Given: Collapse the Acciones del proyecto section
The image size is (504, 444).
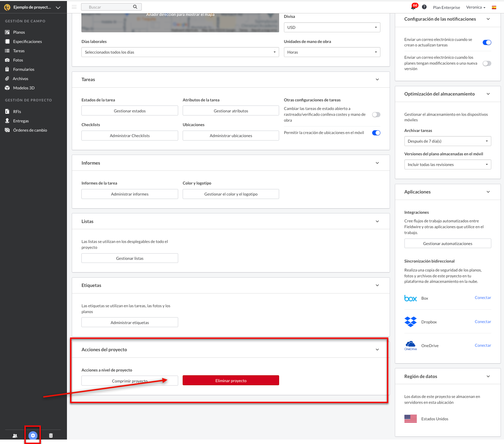Looking at the screenshot, I should 377,349.
